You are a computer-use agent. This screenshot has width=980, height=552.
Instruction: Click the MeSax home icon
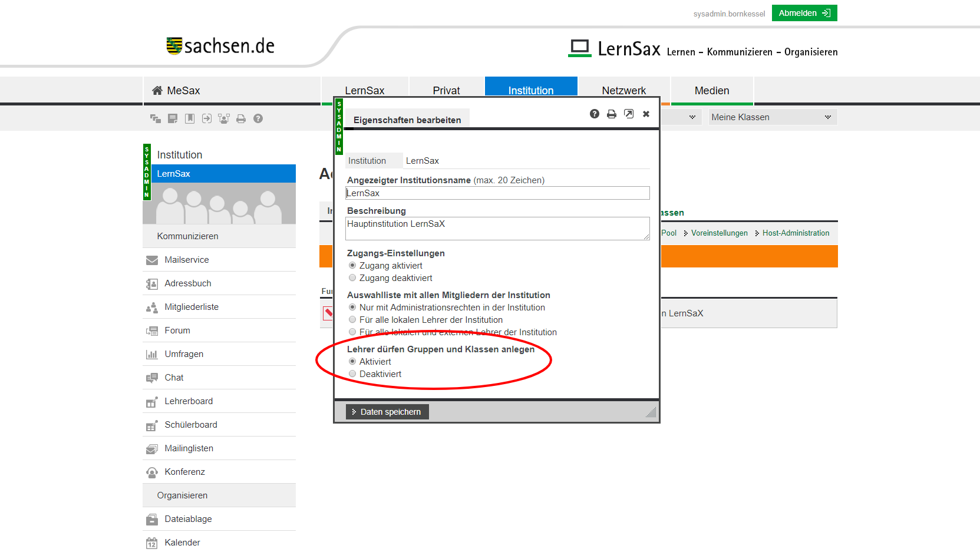point(157,91)
